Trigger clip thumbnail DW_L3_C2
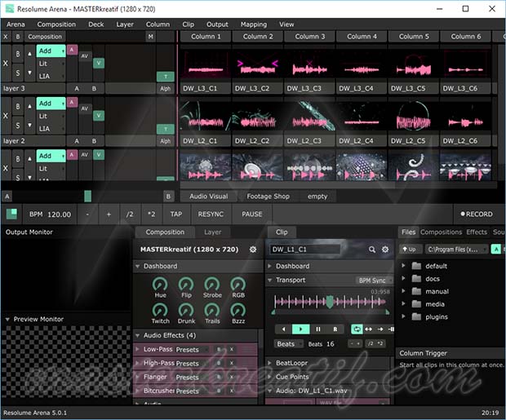The image size is (506, 420). [258, 64]
